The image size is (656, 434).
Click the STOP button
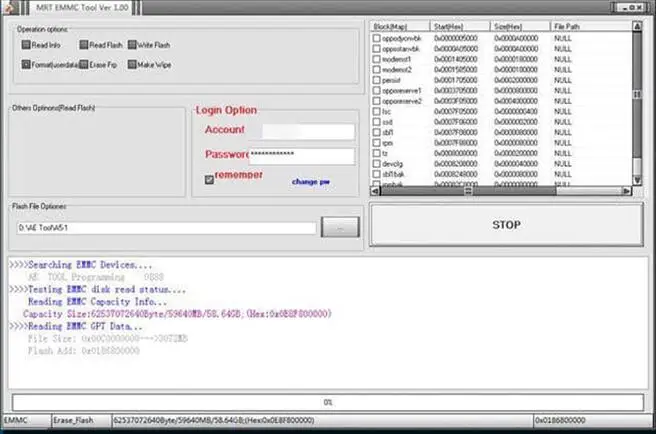[x=506, y=225]
